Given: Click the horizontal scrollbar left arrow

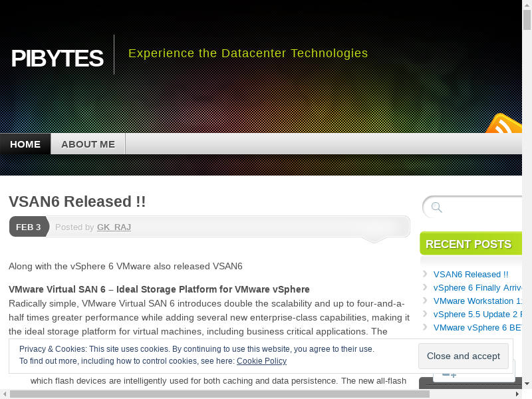Looking at the screenshot, I should pos(5,394).
